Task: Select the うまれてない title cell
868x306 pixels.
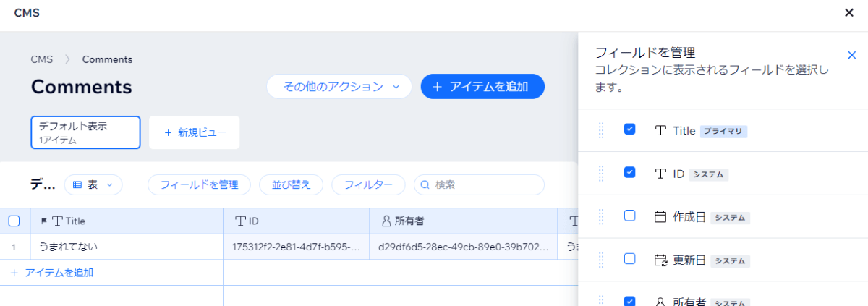Action: [x=127, y=247]
